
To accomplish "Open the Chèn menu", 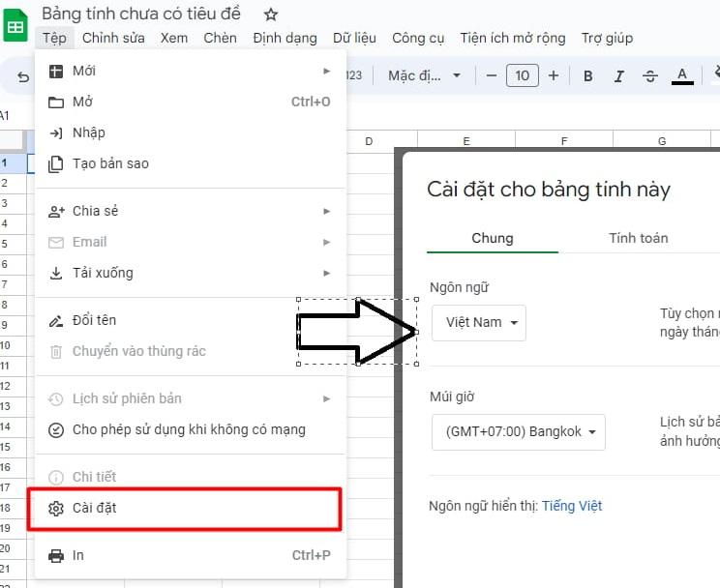I will pos(220,38).
